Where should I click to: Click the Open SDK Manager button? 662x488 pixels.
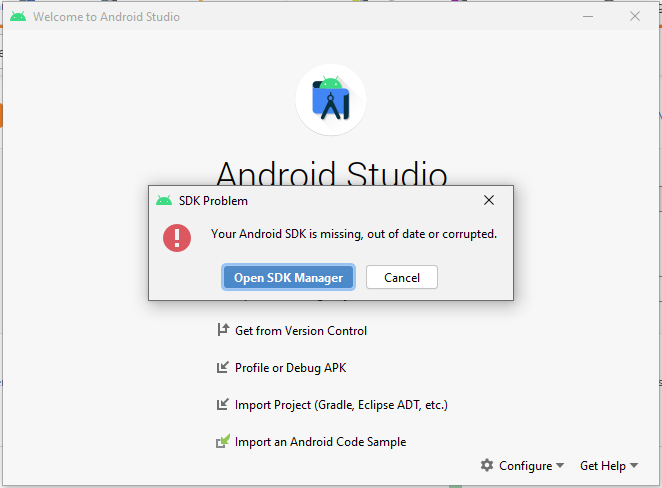tap(288, 277)
